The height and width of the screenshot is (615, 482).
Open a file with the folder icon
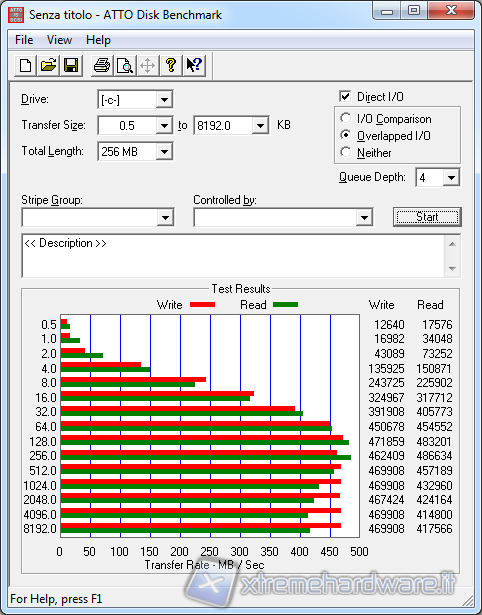48,66
